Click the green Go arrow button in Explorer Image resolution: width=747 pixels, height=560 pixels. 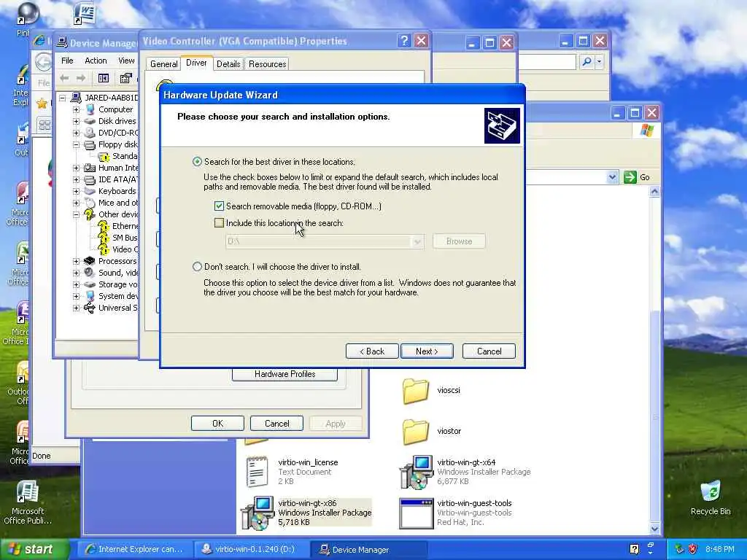click(630, 177)
